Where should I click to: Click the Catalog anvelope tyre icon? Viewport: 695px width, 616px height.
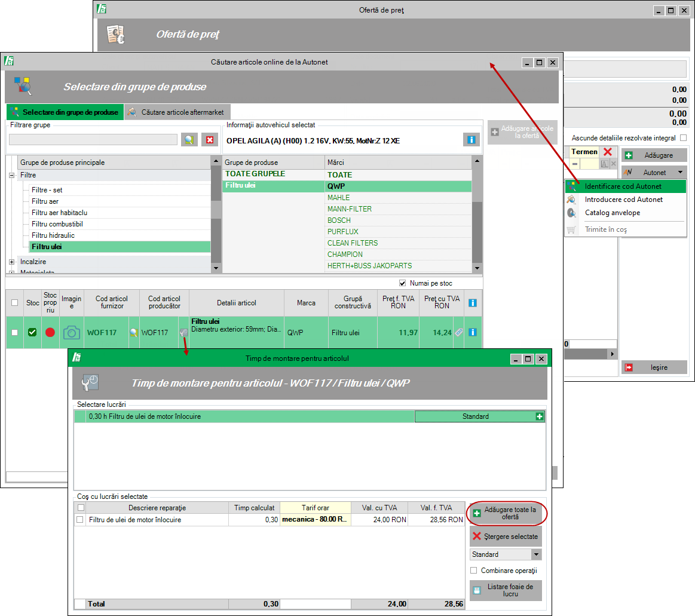pos(572,213)
